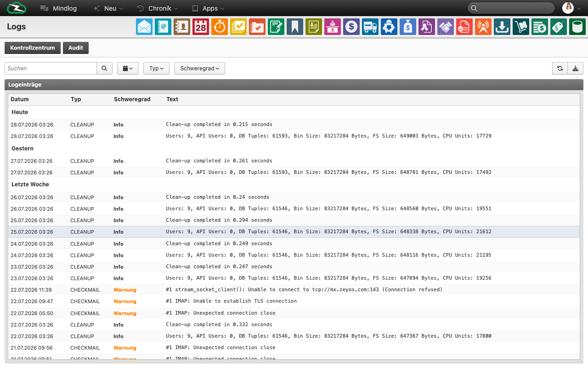Screen dimensions: 588x368
Task: Open the Audit section
Action: (76, 48)
